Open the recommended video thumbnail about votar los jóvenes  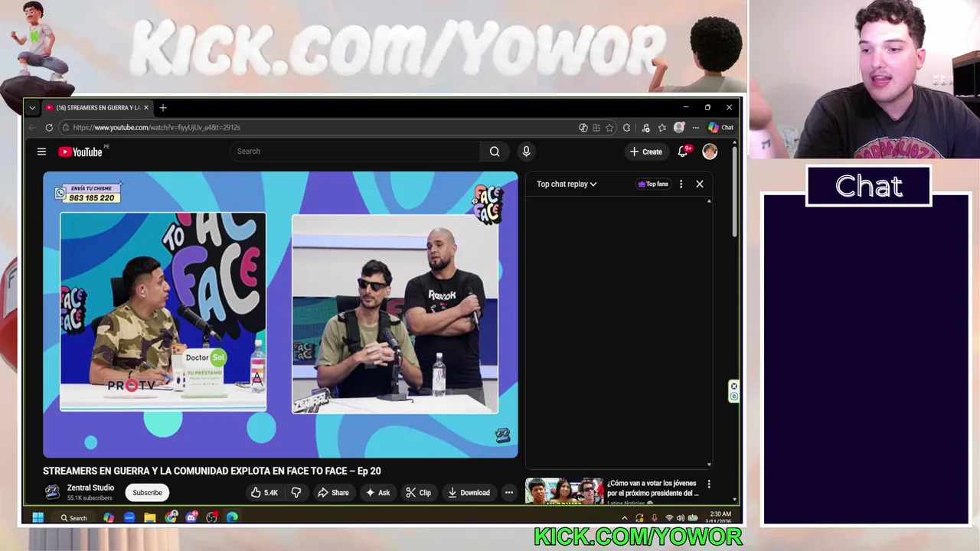pyautogui.click(x=564, y=491)
